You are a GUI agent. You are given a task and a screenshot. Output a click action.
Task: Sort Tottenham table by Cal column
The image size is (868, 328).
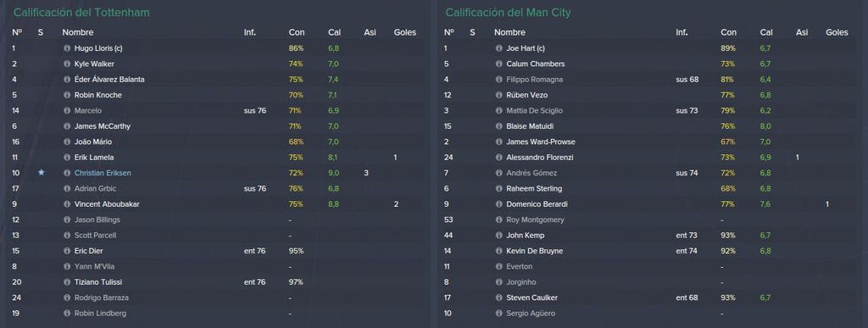pyautogui.click(x=334, y=33)
